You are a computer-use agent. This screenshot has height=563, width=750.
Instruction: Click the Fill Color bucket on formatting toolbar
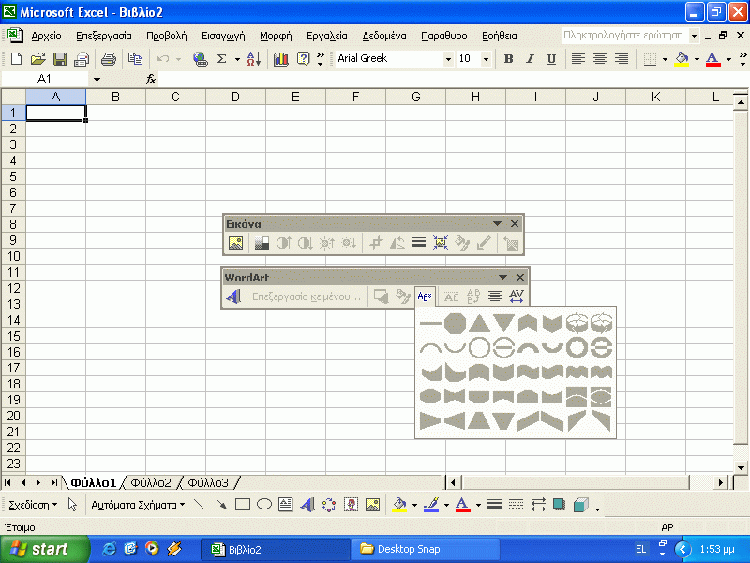(682, 59)
